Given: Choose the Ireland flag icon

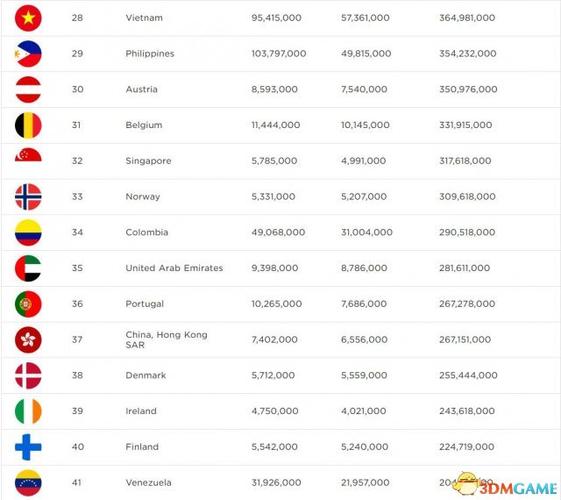Looking at the screenshot, I should pos(28,411).
